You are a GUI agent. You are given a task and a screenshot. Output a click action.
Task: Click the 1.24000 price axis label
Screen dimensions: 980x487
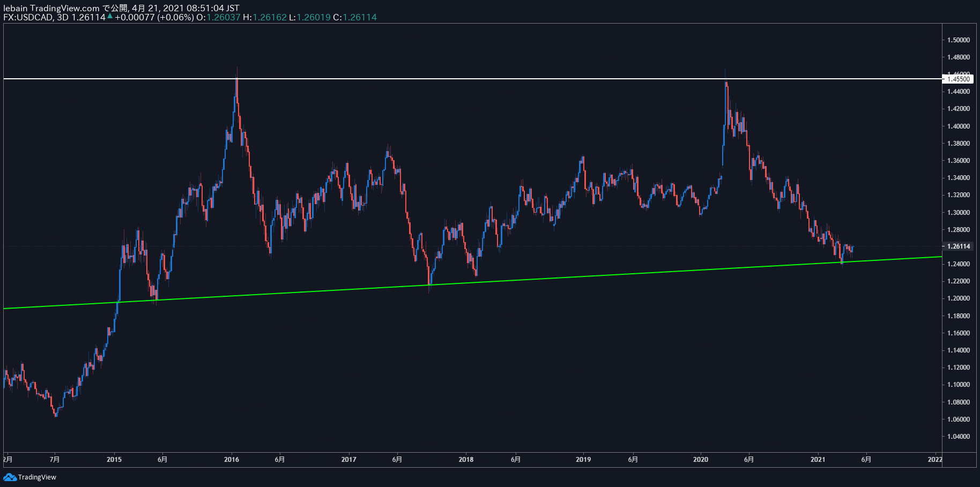[959, 264]
